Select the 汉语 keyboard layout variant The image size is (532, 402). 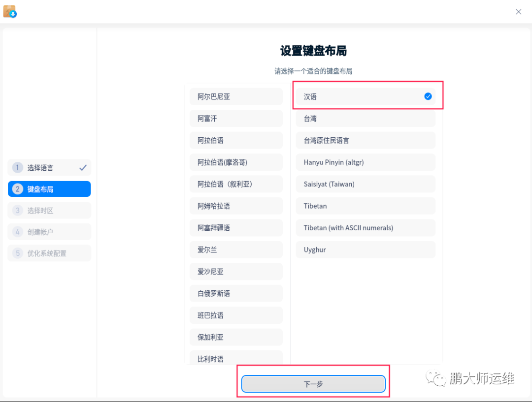(366, 96)
